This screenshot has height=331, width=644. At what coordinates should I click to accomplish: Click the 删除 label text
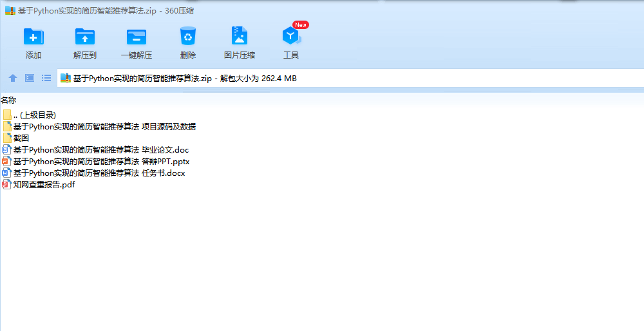pyautogui.click(x=188, y=55)
